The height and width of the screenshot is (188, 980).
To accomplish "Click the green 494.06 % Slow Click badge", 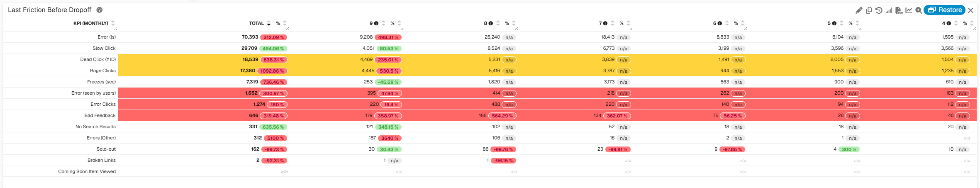I will [273, 49].
